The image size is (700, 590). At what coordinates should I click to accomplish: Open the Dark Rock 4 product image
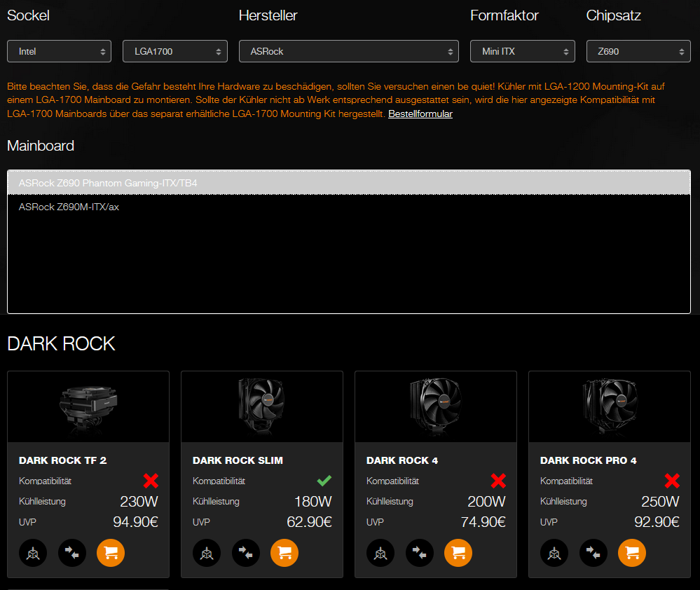click(436, 407)
